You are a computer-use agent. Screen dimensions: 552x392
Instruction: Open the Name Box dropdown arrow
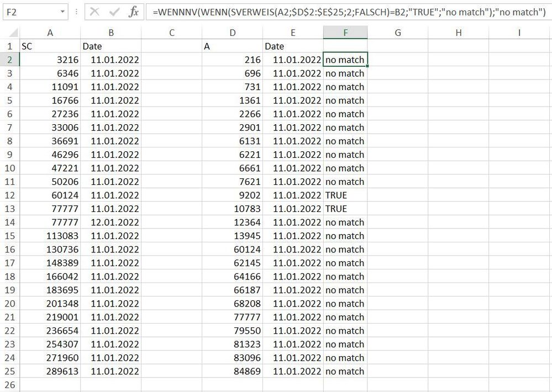62,12
